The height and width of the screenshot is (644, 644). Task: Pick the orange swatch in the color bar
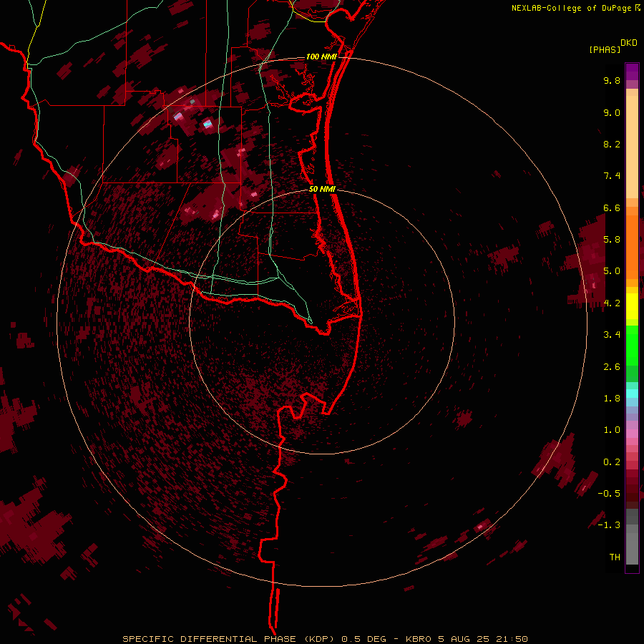(632, 248)
